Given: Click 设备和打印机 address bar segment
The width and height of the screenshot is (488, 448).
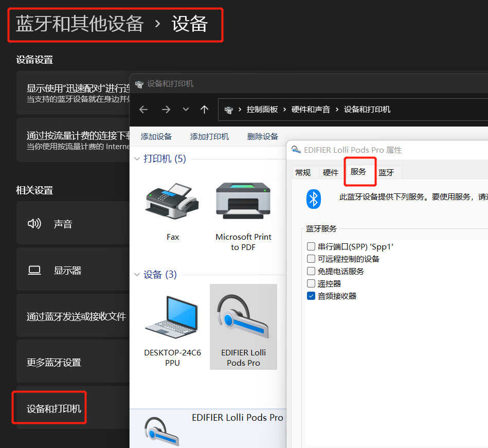Looking at the screenshot, I should [367, 110].
